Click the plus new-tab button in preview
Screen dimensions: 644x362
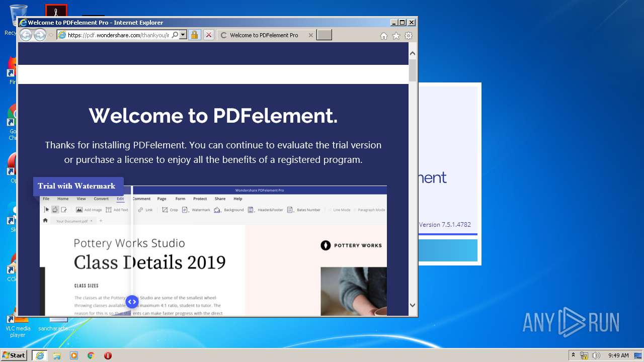(101, 221)
